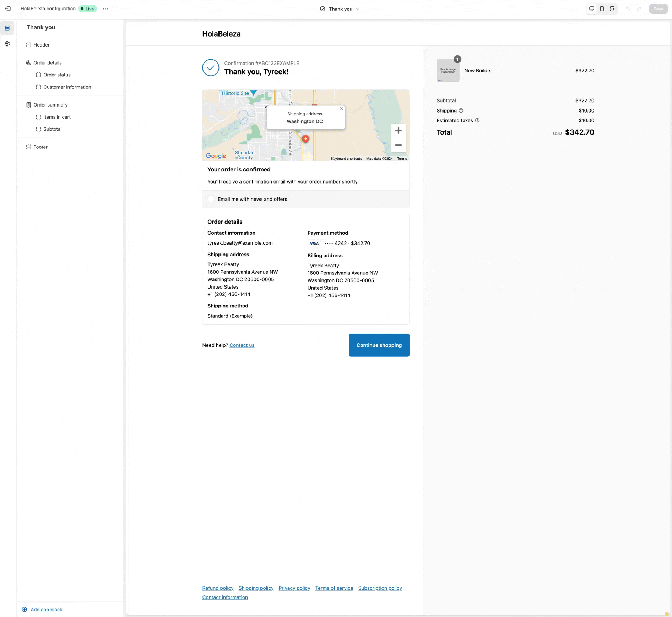672x617 pixels.
Task: Click Continue shopping button
Action: coord(379,345)
